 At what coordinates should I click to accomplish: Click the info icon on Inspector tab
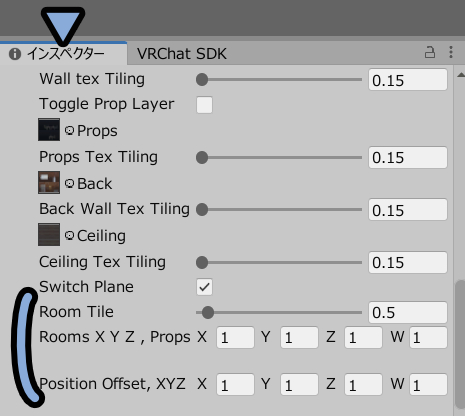point(15,54)
